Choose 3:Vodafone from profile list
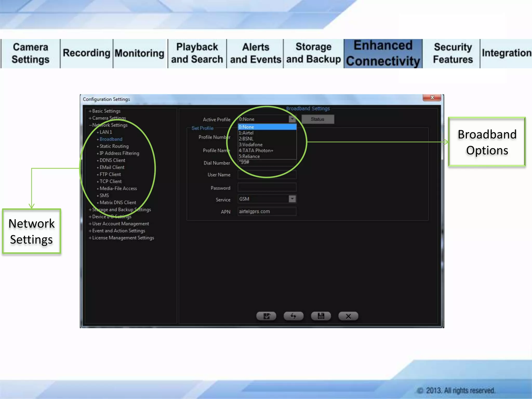The height and width of the screenshot is (399, 532). pyautogui.click(x=267, y=145)
